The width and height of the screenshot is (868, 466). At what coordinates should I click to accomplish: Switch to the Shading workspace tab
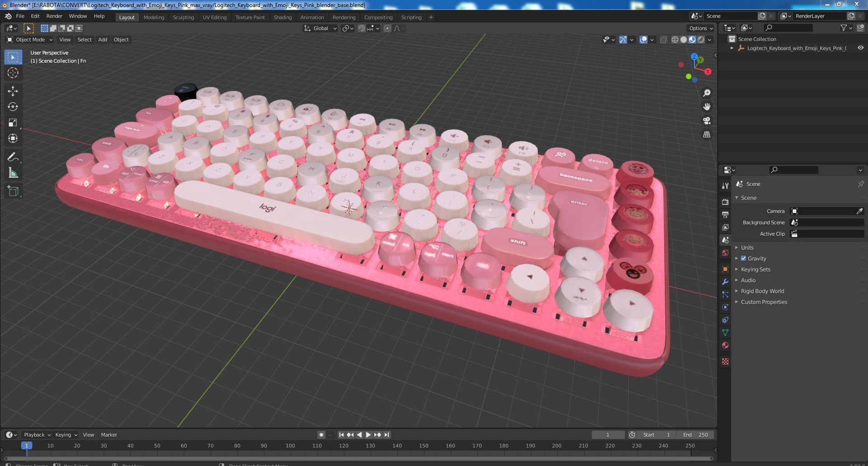[x=283, y=17]
